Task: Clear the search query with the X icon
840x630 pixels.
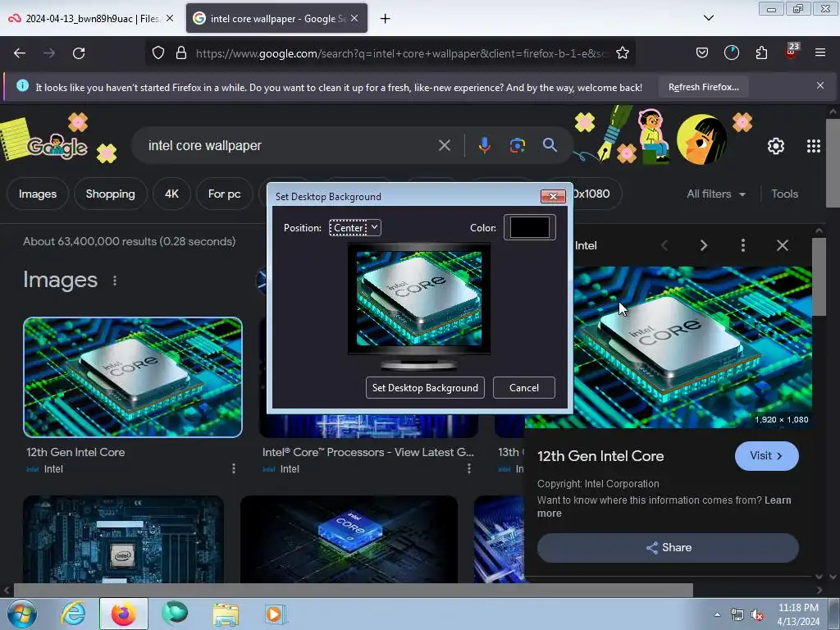Action: [444, 145]
